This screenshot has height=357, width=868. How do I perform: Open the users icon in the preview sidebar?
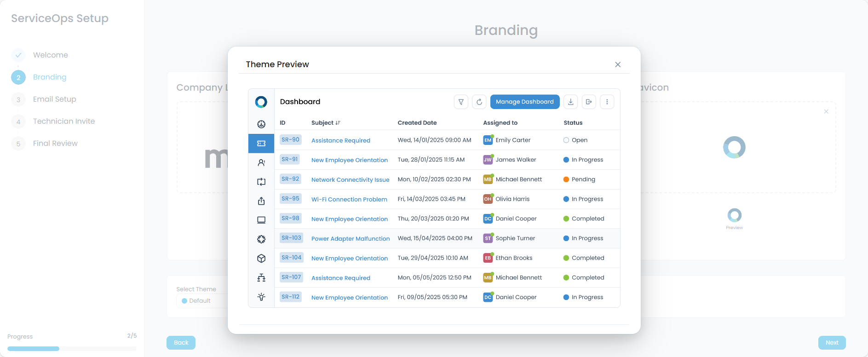pos(261,163)
